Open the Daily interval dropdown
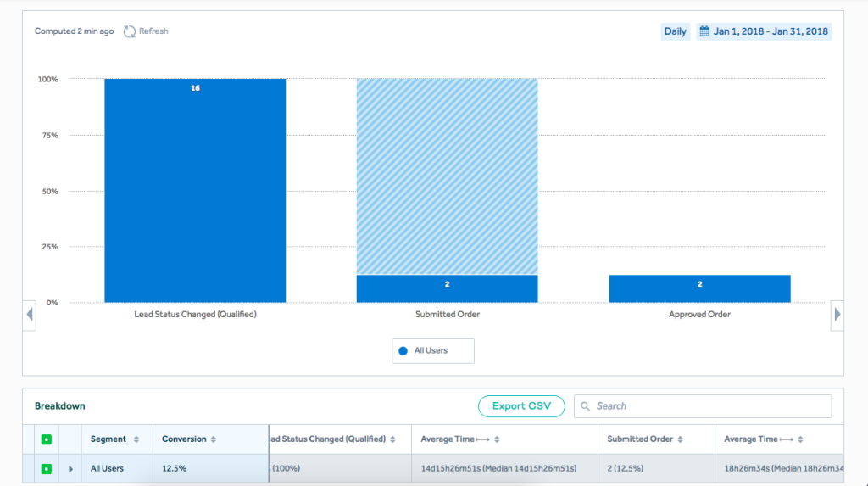Screen dimensions: 868x486 pyautogui.click(x=676, y=31)
